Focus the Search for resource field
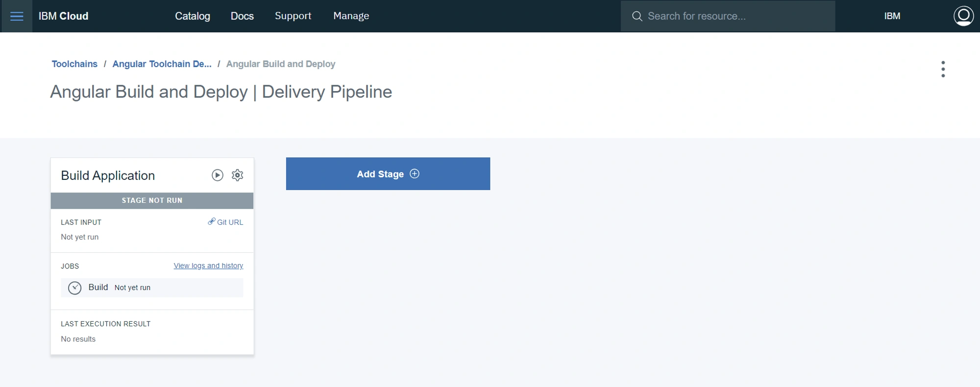980x387 pixels. (728, 16)
